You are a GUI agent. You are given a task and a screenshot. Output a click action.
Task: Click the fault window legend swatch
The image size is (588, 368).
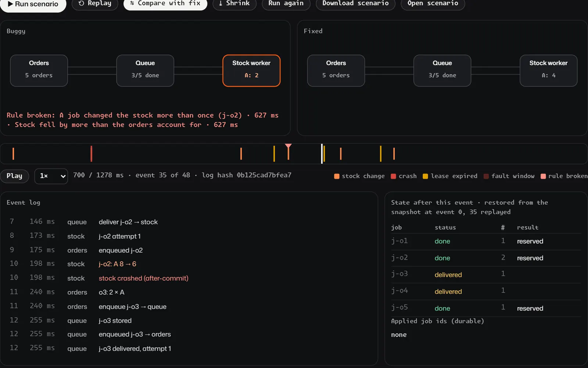click(x=486, y=176)
